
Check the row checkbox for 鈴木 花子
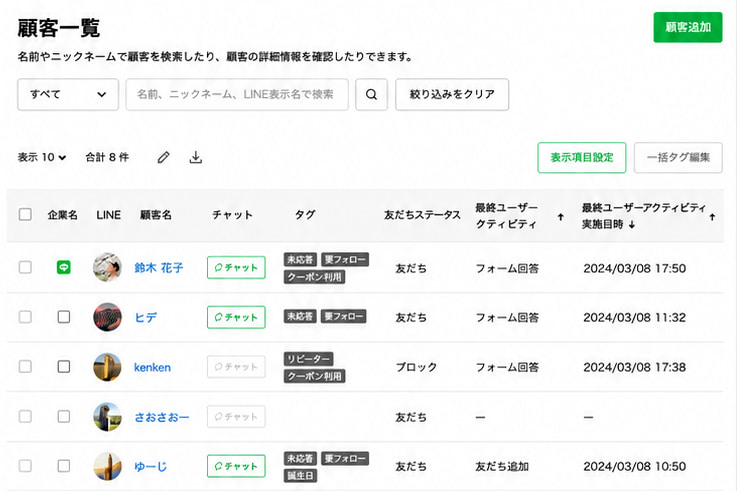(25, 267)
